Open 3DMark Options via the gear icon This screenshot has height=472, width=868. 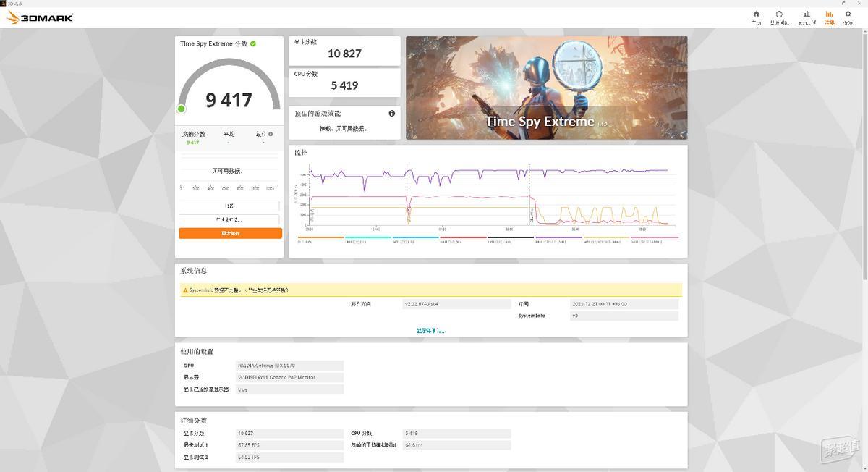point(848,14)
